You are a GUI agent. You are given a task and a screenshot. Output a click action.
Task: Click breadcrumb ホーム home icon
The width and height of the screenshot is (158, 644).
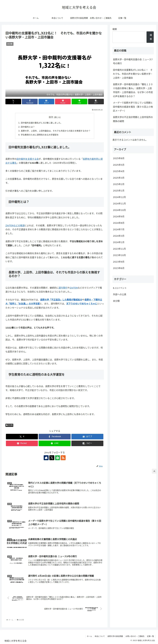(x=10, y=620)
